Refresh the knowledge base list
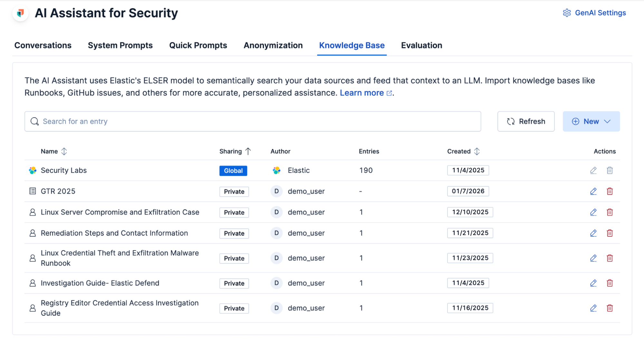The width and height of the screenshot is (644, 339). pyautogui.click(x=526, y=121)
